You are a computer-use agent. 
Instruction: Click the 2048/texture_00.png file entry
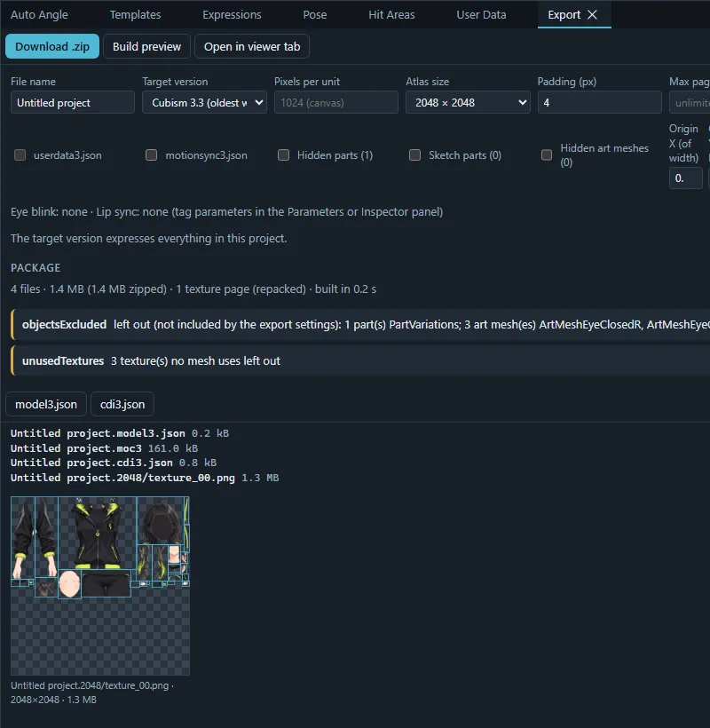[x=145, y=478]
